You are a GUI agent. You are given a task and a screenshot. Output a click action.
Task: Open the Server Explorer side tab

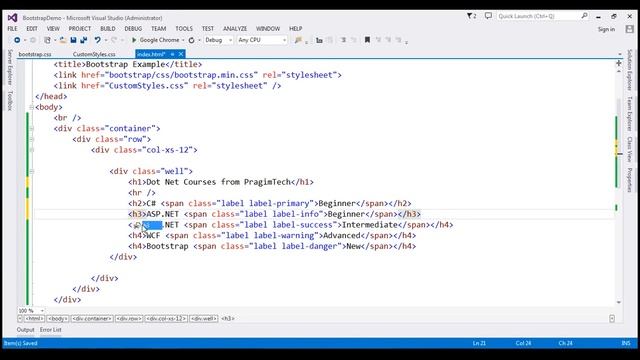[10, 67]
